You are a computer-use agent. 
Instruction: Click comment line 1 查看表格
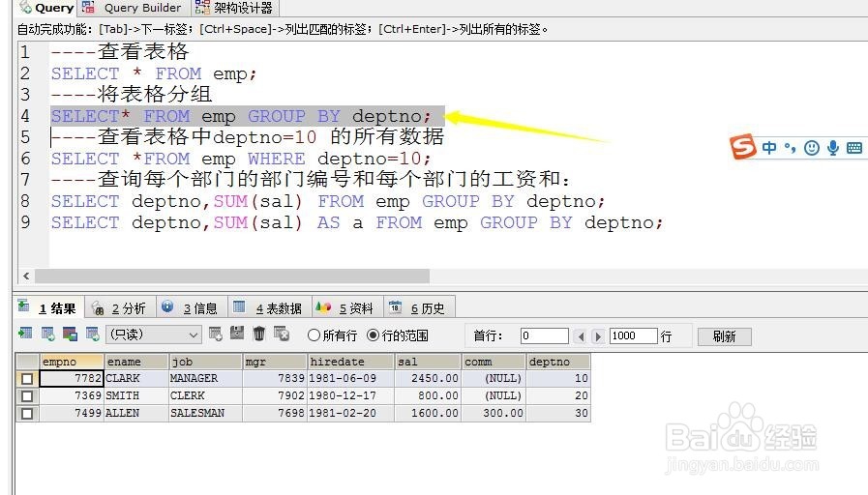pos(120,51)
